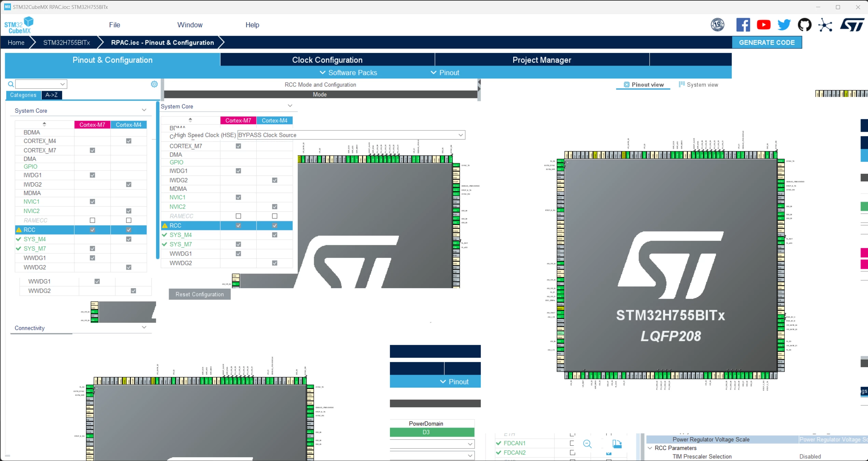
Task: Open the Twitter bird icon
Action: [x=784, y=25]
